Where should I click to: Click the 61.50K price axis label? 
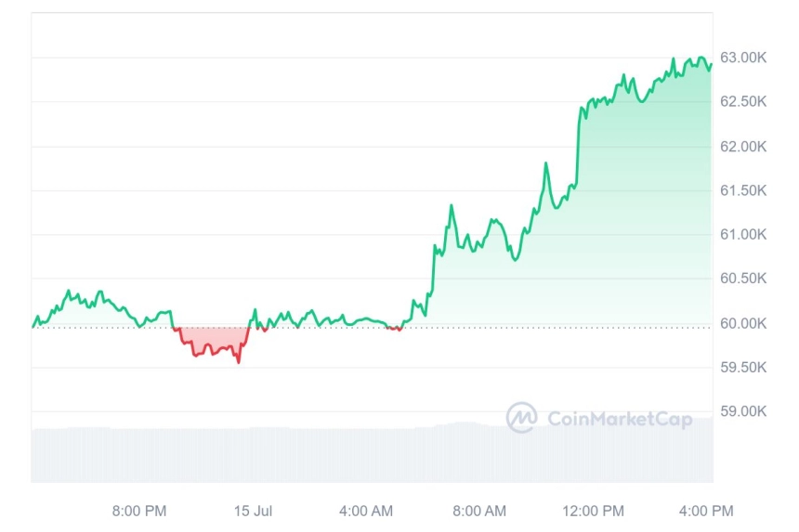click(743, 190)
